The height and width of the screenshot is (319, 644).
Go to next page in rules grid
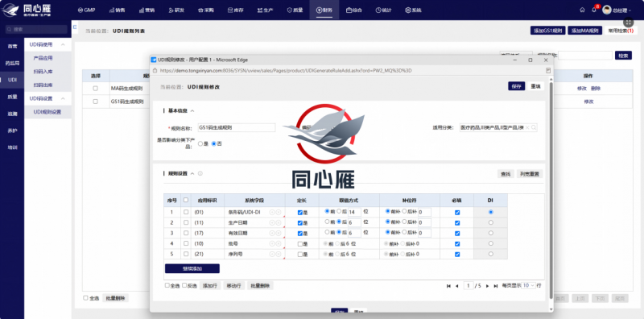pos(488,286)
